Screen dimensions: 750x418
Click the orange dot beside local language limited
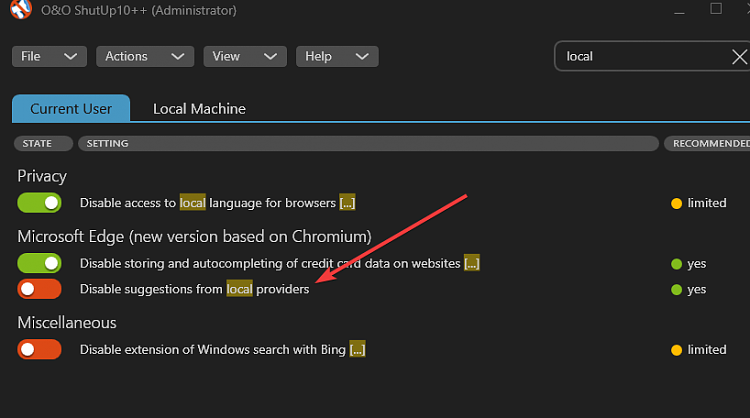pos(676,203)
